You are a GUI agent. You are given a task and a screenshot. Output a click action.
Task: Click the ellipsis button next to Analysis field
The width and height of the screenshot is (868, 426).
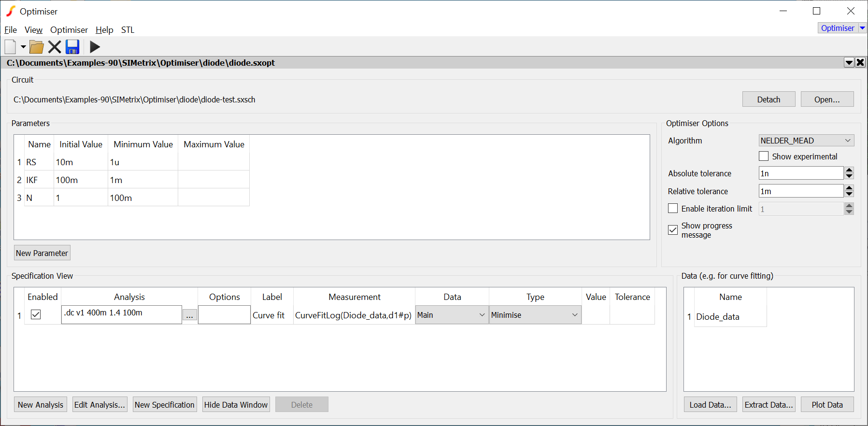point(189,315)
